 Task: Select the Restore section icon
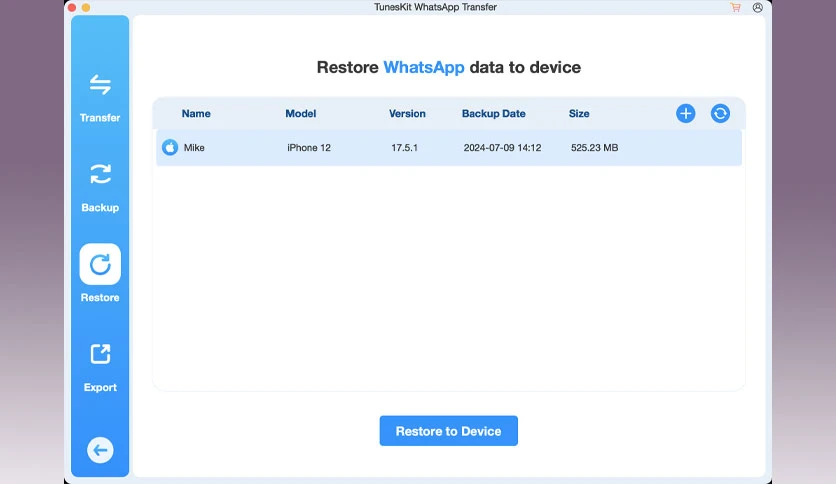tap(100, 264)
